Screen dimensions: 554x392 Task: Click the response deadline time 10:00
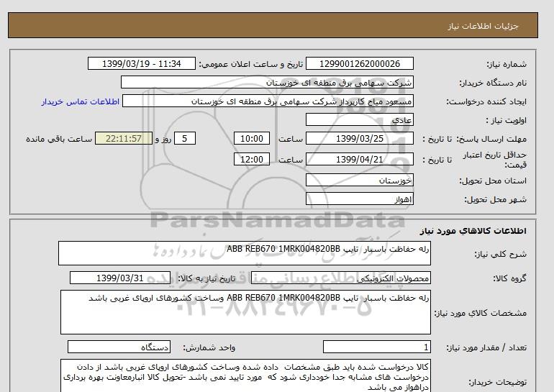(254, 139)
